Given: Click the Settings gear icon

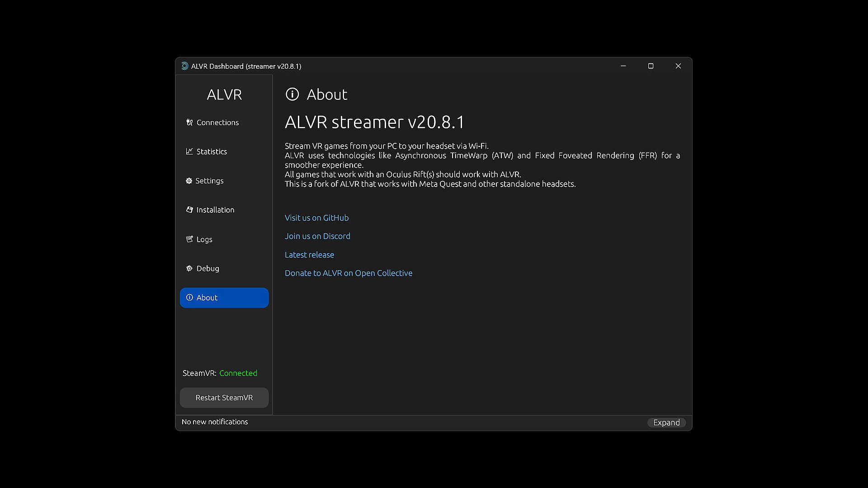Looking at the screenshot, I should click(189, 181).
